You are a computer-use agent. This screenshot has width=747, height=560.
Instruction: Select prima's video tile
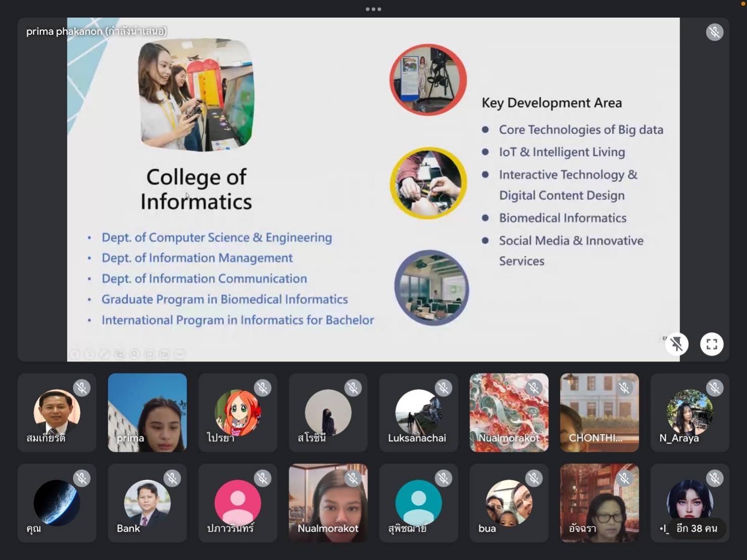[147, 412]
